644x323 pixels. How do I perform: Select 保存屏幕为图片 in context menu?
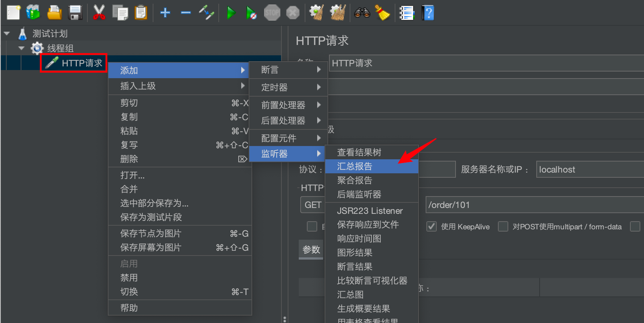click(180, 247)
